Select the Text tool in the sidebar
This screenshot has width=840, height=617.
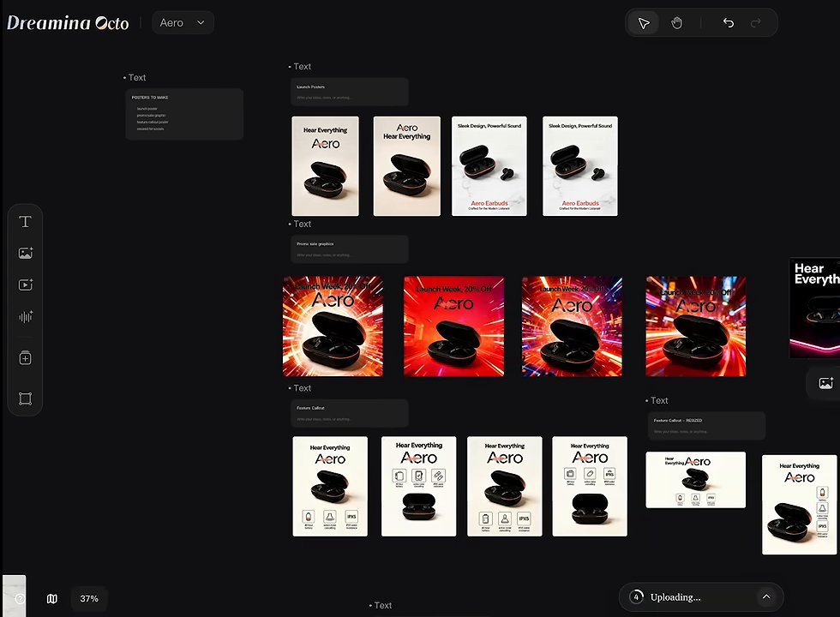(25, 222)
